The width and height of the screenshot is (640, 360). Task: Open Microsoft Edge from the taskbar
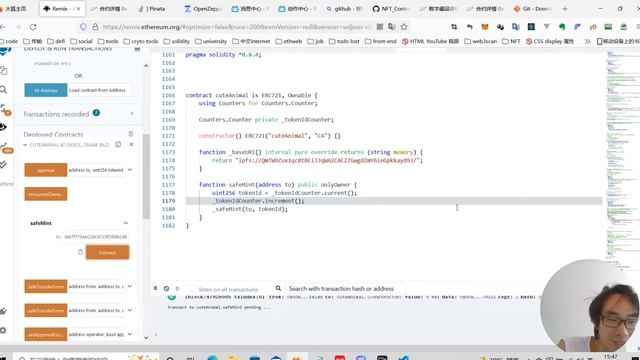(x=213, y=358)
